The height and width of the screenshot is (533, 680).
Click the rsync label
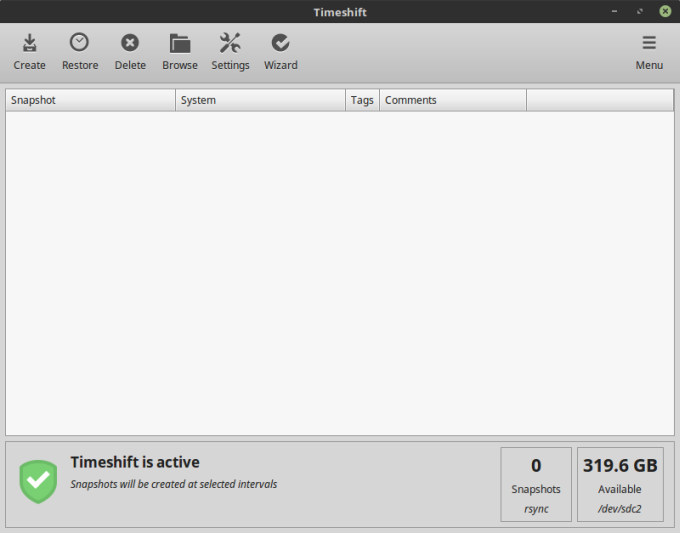(x=536, y=509)
